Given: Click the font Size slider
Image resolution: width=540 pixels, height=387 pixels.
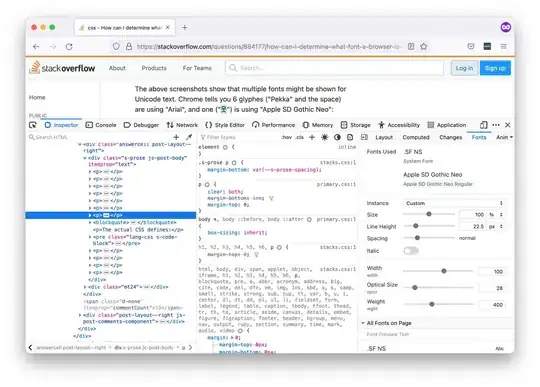Looking at the screenshot, I should (x=429, y=214).
